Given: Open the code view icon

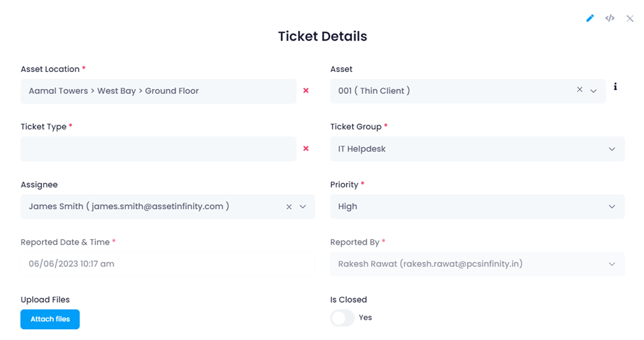Looking at the screenshot, I should [x=610, y=19].
